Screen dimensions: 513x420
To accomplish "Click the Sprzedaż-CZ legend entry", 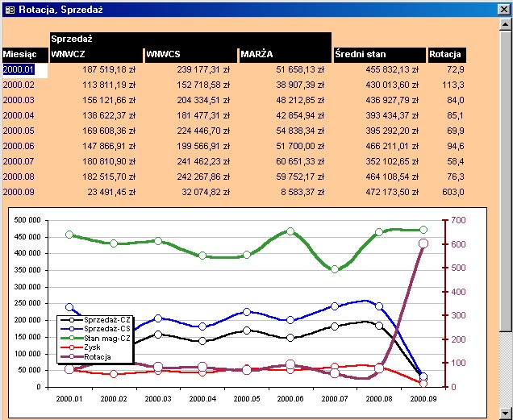I will coord(94,319).
